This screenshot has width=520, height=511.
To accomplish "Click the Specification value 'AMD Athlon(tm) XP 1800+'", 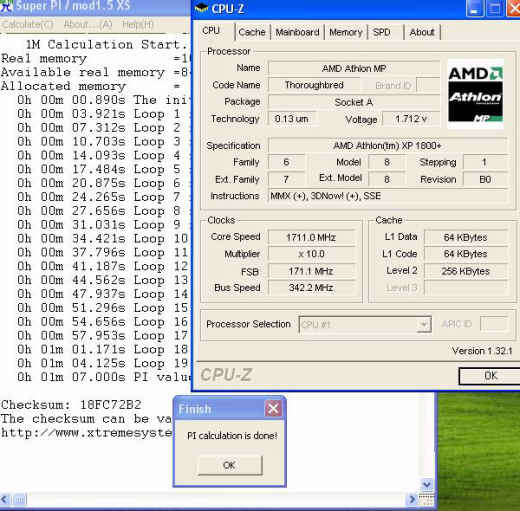I will [388, 146].
